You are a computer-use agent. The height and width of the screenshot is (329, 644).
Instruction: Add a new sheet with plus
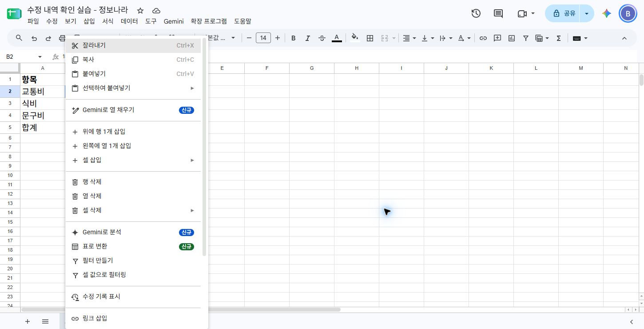pyautogui.click(x=28, y=321)
